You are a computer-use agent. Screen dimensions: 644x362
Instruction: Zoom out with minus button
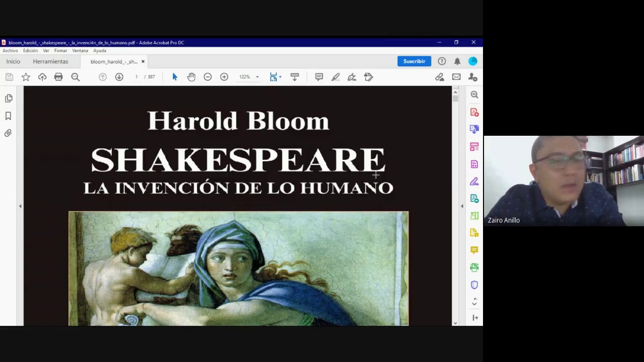[208, 77]
